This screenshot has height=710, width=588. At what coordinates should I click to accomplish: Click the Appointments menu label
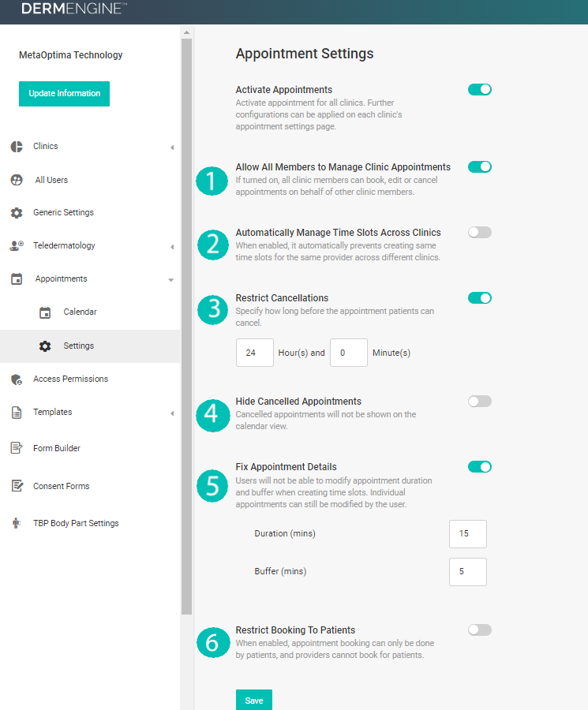pos(61,279)
